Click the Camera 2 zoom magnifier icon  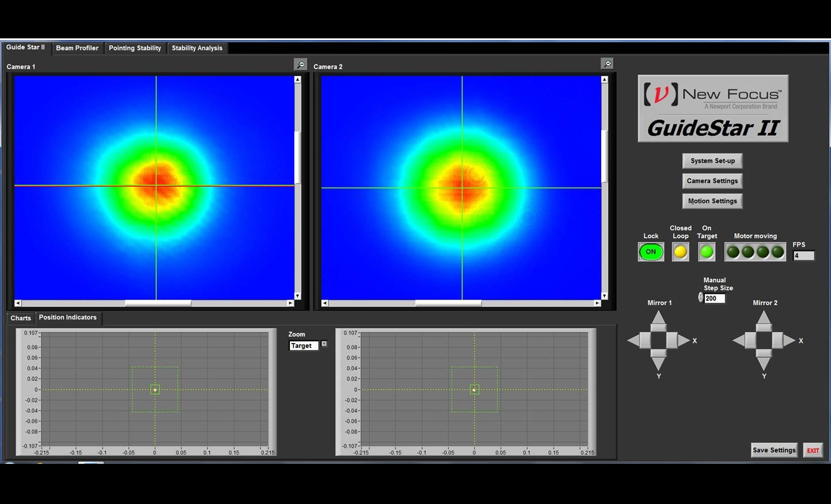[x=607, y=64]
